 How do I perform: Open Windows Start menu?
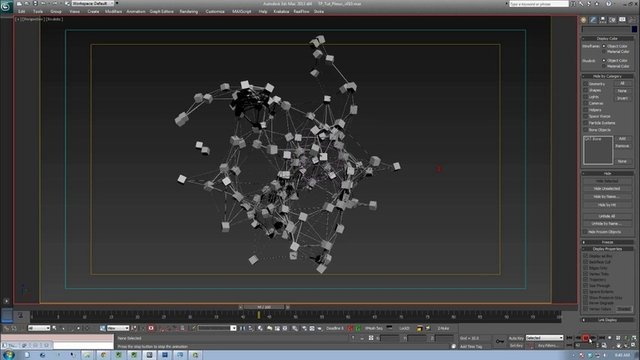click(8, 355)
